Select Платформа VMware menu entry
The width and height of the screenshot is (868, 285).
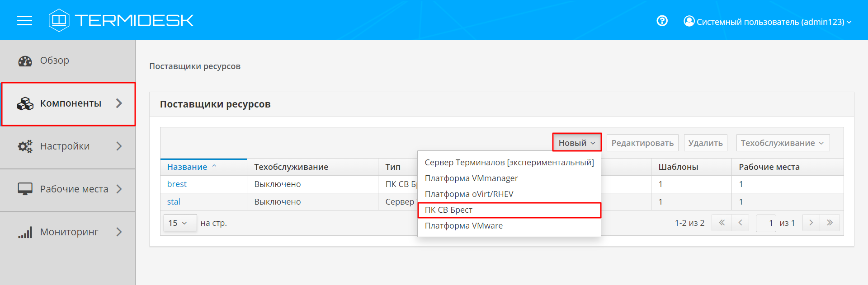(x=509, y=226)
